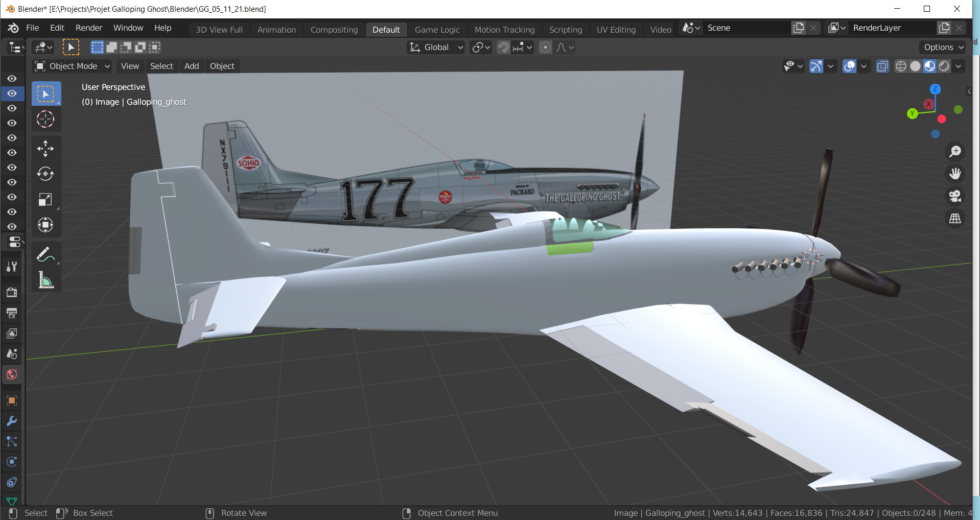Open the World properties tab (globe icon)
980x520 pixels.
pos(12,374)
